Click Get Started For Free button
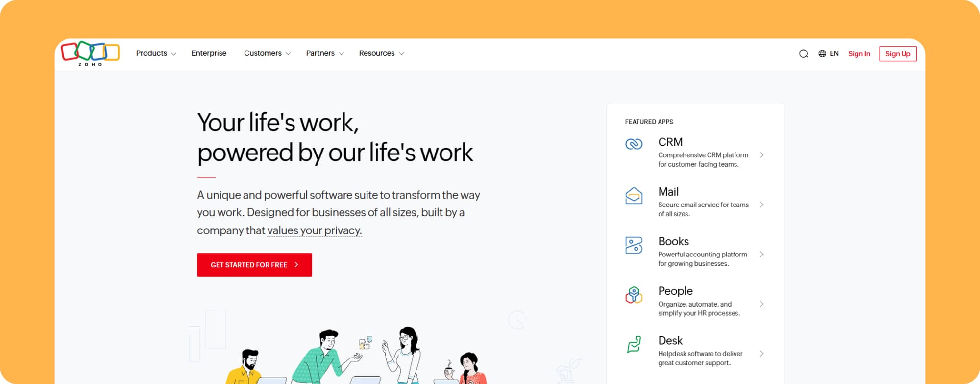980x384 pixels. [x=254, y=265]
